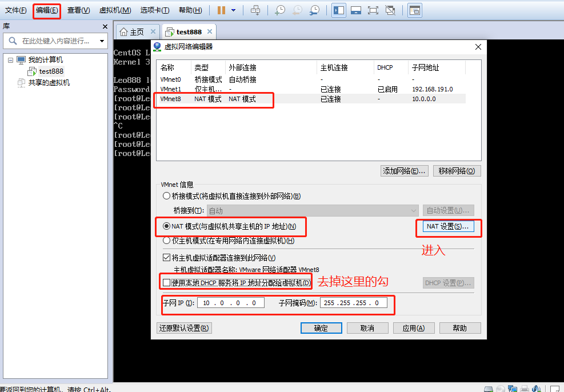Close the virtual network editor dialog
Image resolution: width=564 pixels, height=392 pixels.
478,47
